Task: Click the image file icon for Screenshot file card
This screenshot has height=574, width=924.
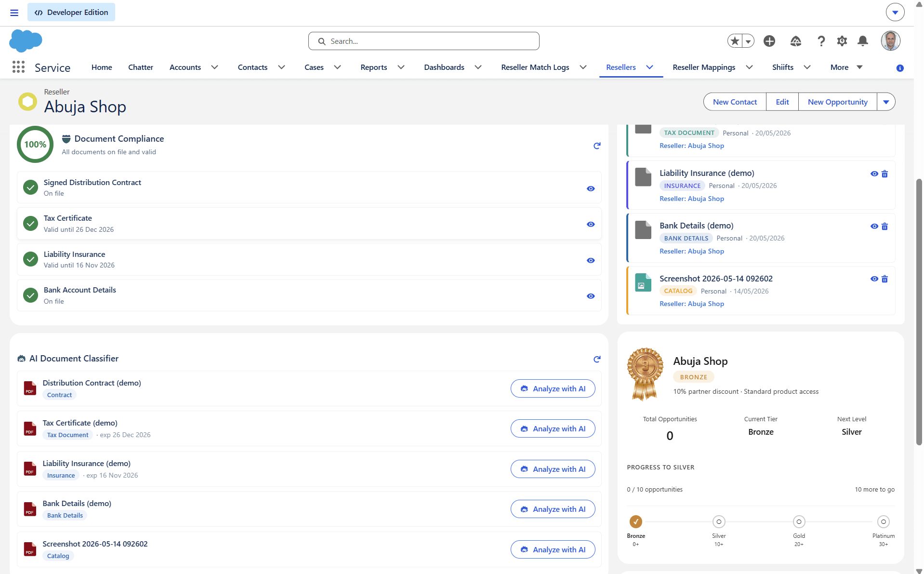Action: pyautogui.click(x=643, y=283)
